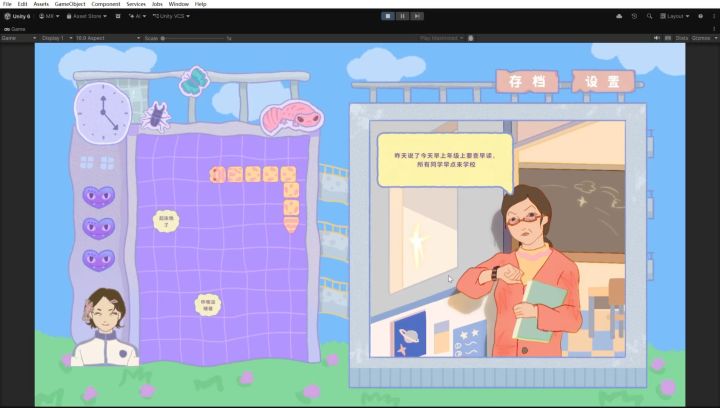Toggle the Stats overlay

click(x=681, y=38)
